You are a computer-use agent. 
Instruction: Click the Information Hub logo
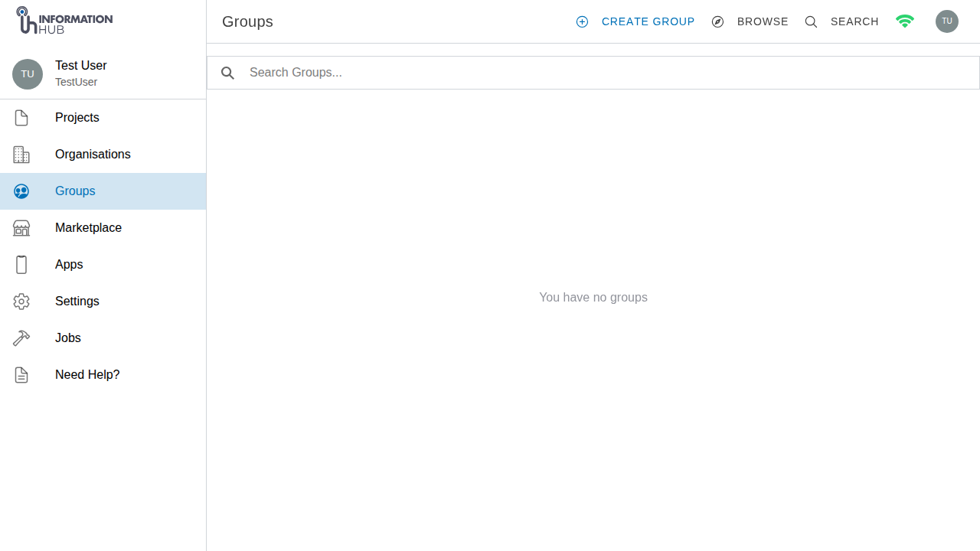click(x=64, y=21)
